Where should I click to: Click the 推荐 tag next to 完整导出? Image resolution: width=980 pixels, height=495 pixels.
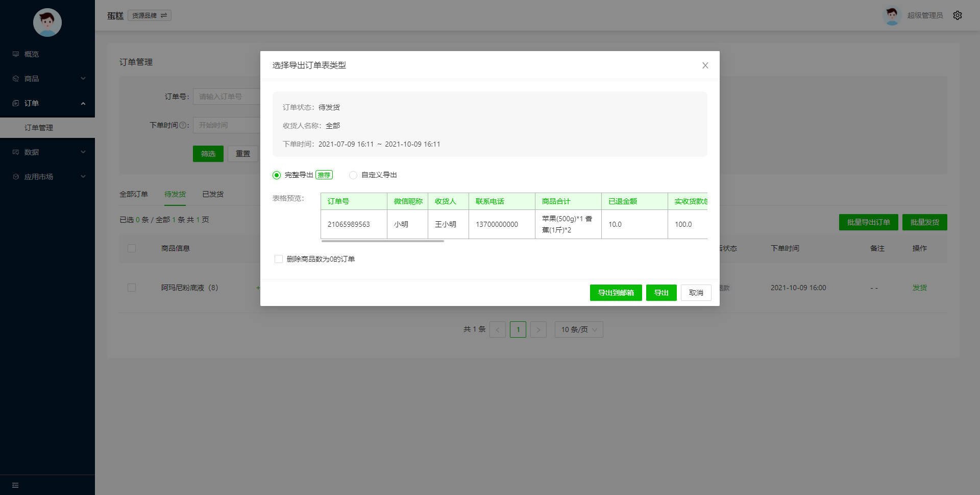[324, 175]
